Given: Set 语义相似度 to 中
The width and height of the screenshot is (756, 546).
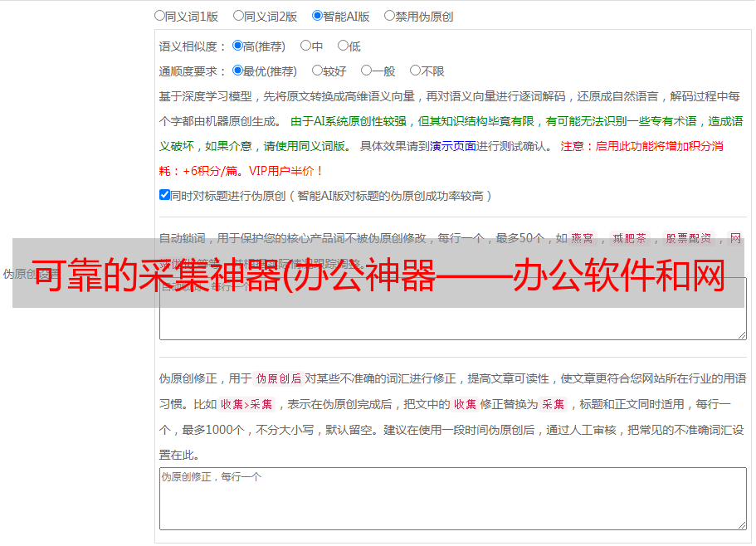Looking at the screenshot, I should point(305,46).
